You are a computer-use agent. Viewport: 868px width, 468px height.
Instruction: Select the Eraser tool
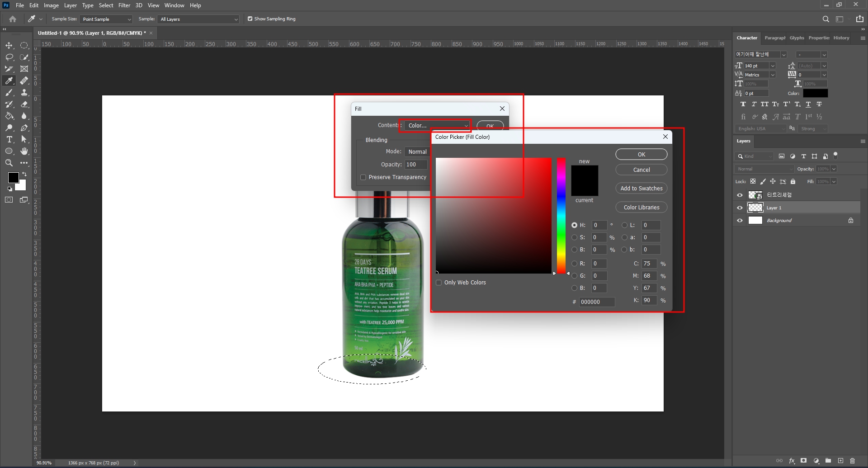pos(24,104)
